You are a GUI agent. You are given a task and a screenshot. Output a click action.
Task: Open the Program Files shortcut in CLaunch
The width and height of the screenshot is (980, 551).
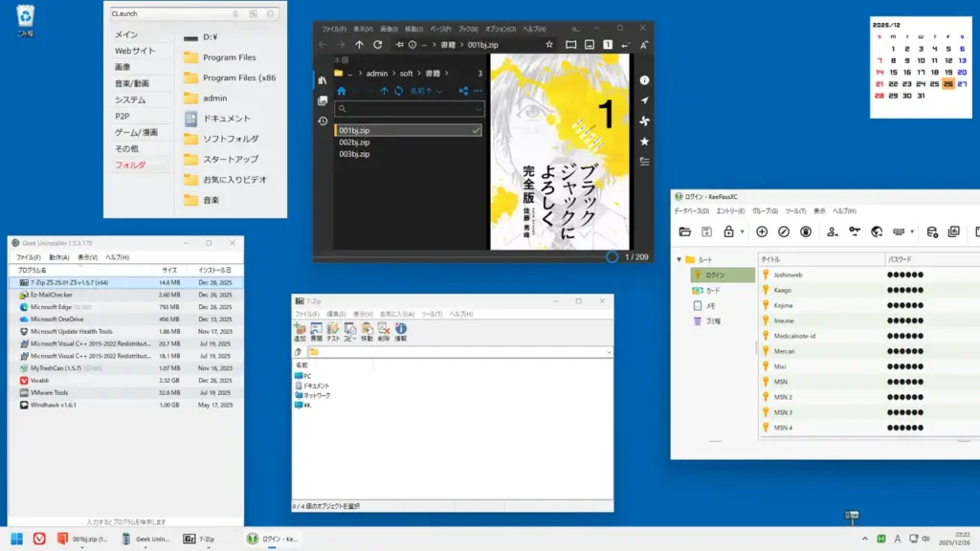pos(229,57)
